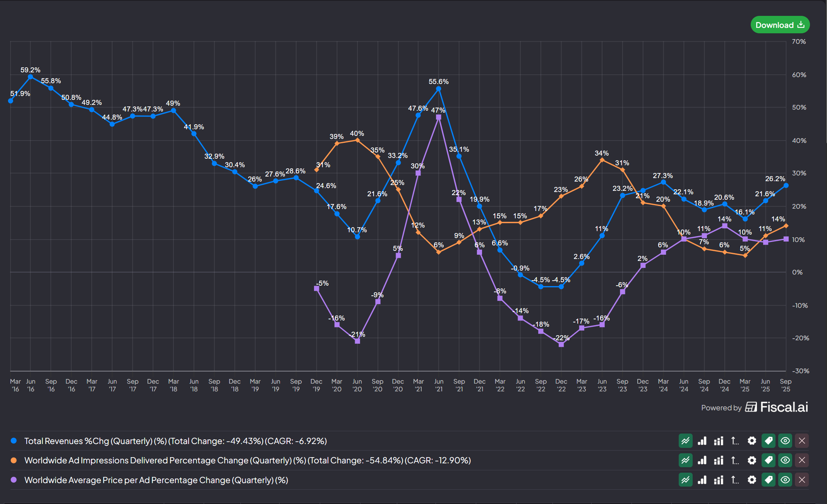Remove Average Price per Ad series with X
Image resolution: width=827 pixels, height=504 pixels.
[x=802, y=480]
